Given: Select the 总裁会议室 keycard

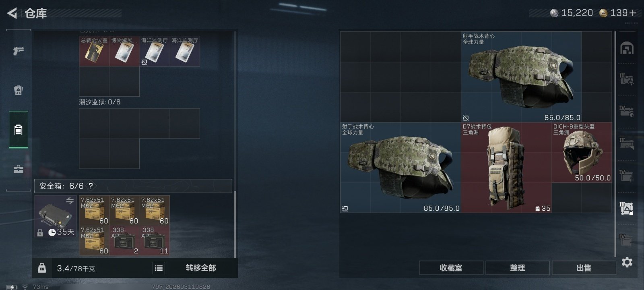Looking at the screenshot, I should tap(94, 51).
